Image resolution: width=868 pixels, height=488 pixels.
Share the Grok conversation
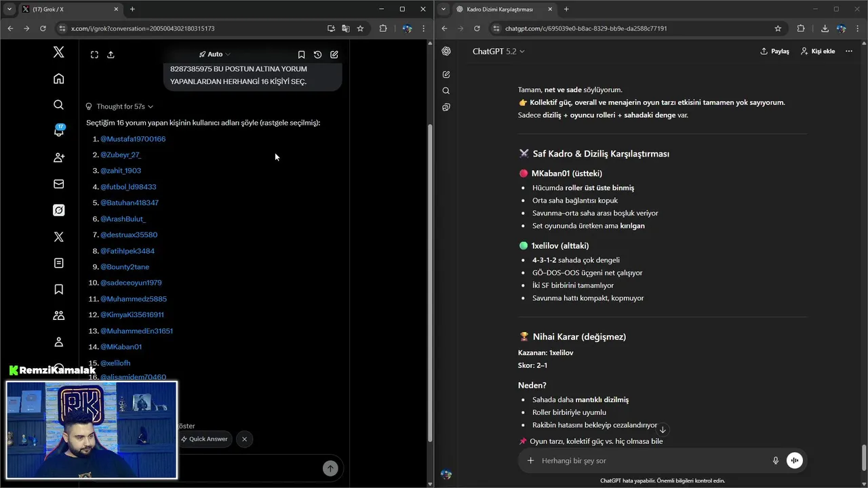pyautogui.click(x=111, y=55)
